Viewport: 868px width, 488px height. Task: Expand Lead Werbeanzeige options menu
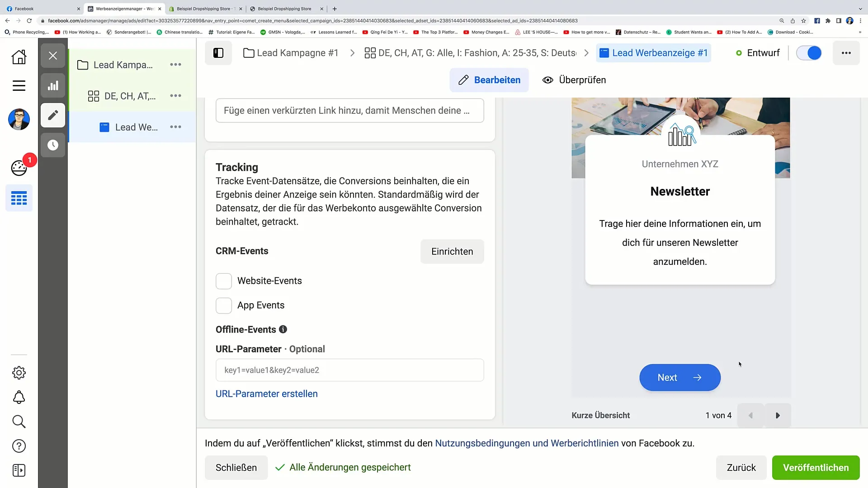pyautogui.click(x=176, y=127)
